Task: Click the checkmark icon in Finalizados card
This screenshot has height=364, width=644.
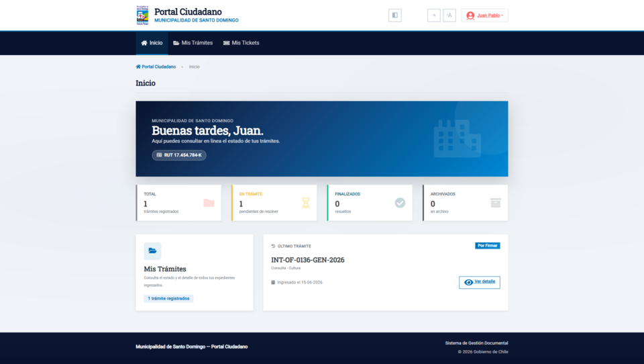Action: pos(400,203)
